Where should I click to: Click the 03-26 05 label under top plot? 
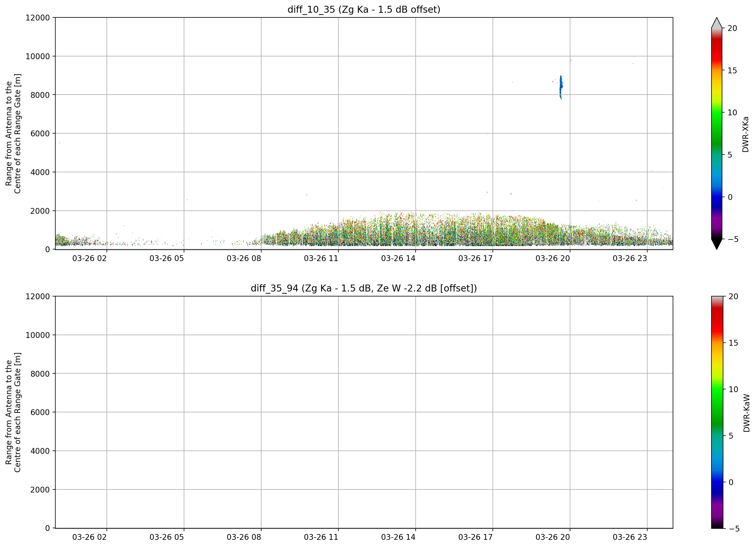pyautogui.click(x=167, y=259)
